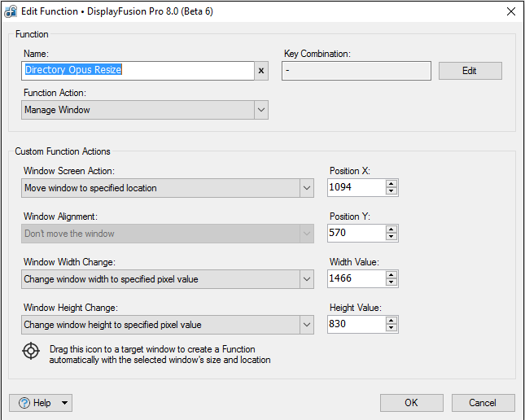Increase the Position X value
525x420 pixels.
click(392, 184)
